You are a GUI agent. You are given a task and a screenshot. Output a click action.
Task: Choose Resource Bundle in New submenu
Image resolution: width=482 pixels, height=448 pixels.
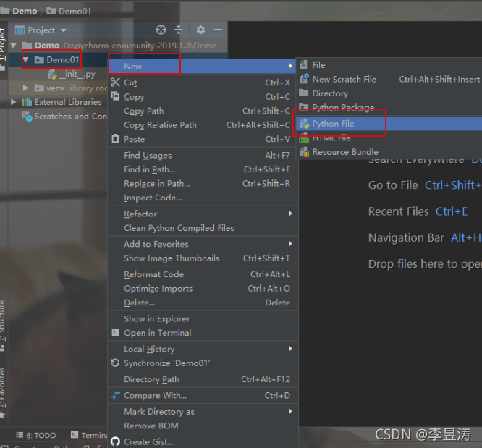tap(389, 152)
